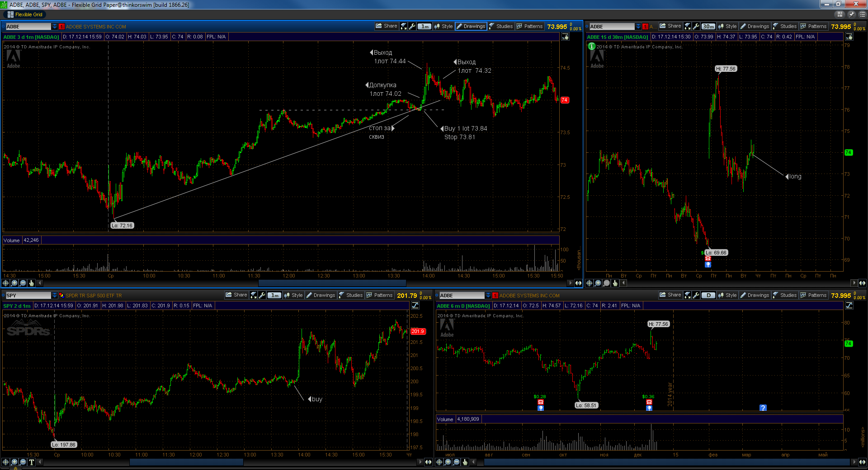Open chart settings wrench in top-left ADBE chart
Image resolution: width=868 pixels, height=470 pixels.
[412, 26]
